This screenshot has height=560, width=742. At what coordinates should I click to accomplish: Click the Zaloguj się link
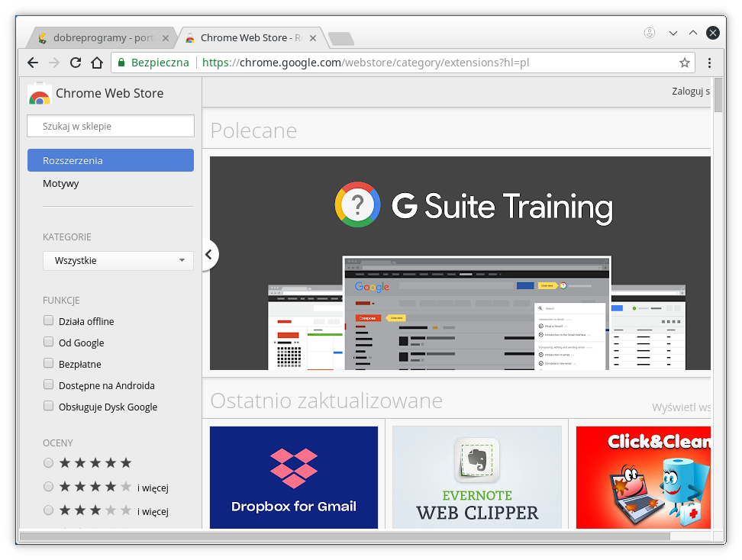coord(692,91)
